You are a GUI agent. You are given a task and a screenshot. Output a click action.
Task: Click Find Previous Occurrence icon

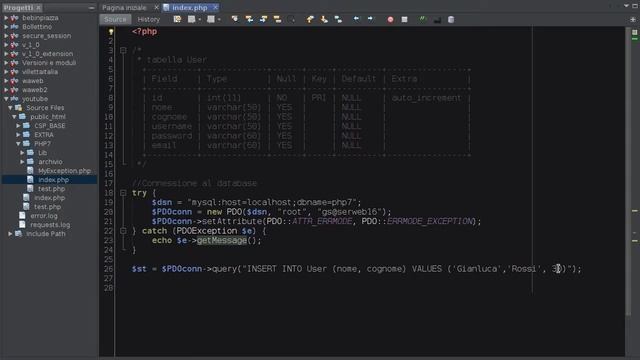coord(249,19)
